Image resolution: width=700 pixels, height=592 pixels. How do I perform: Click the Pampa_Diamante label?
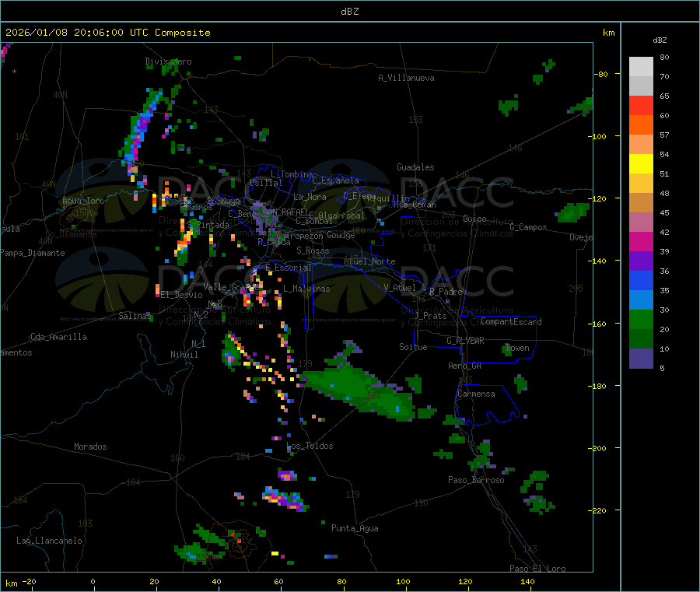(33, 253)
